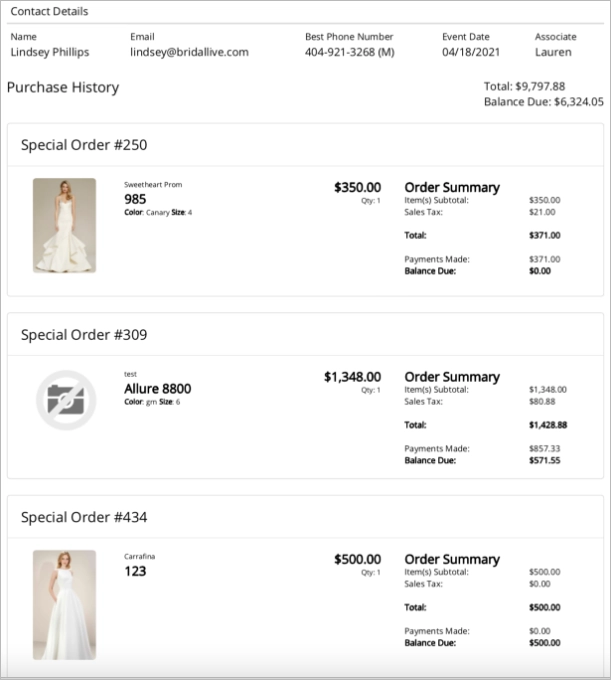Click the phone number 404-921-3268
Image resolution: width=611 pixels, height=680 pixels.
(349, 52)
